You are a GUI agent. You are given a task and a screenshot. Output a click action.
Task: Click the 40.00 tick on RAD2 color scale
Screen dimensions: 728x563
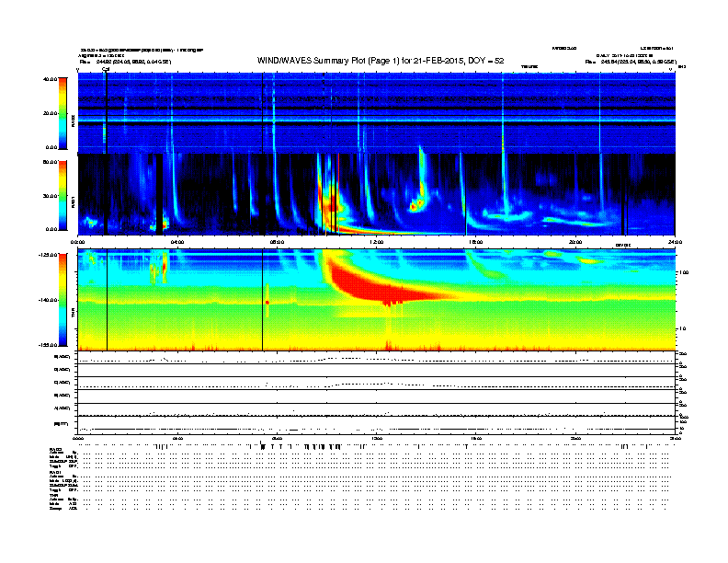click(50, 79)
